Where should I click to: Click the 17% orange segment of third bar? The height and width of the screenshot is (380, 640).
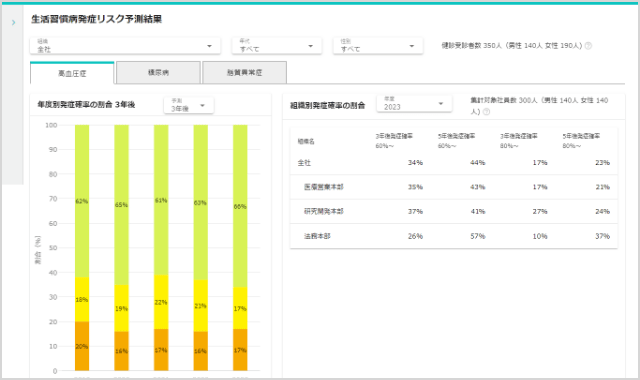point(161,350)
